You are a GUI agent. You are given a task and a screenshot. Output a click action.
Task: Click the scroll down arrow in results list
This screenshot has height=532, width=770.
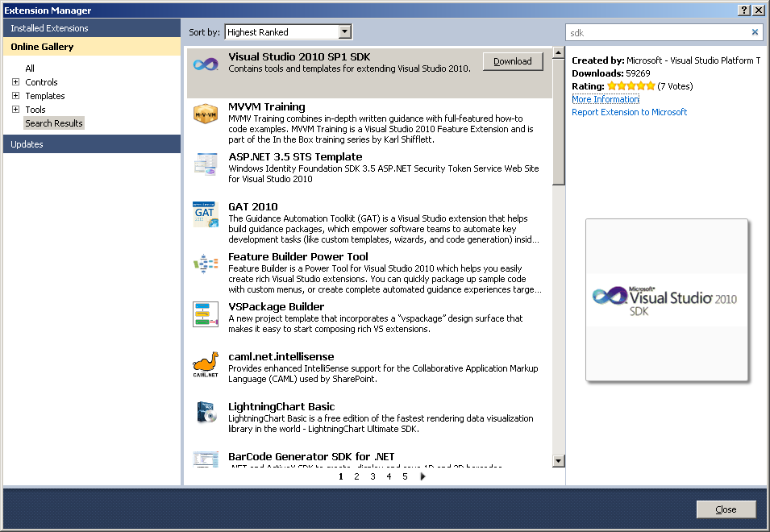[558, 460]
